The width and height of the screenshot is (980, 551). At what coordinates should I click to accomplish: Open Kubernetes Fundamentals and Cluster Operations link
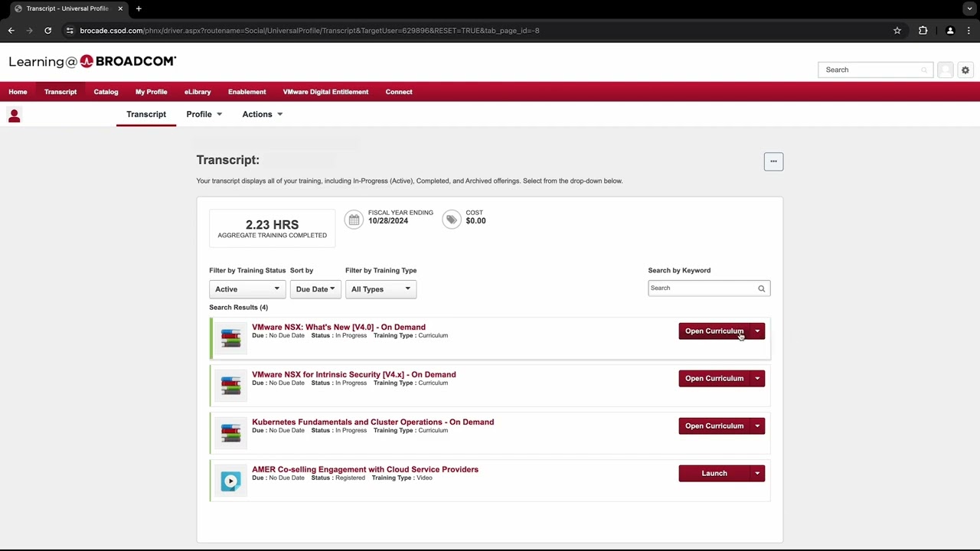(373, 422)
